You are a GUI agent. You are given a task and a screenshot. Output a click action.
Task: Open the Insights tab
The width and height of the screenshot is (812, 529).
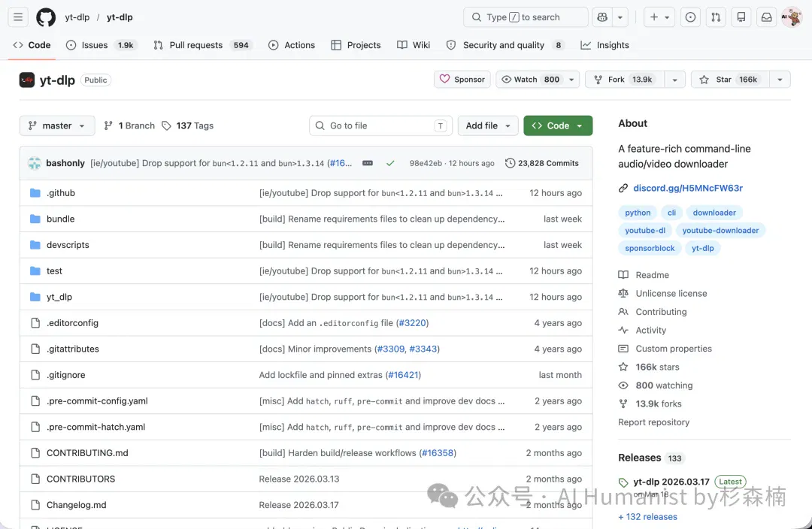pos(604,45)
